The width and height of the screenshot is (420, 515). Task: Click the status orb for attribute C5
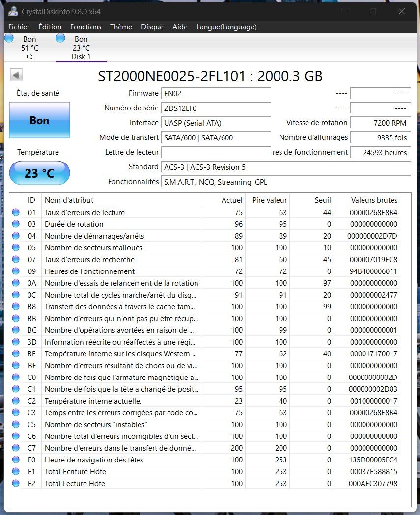click(x=15, y=424)
